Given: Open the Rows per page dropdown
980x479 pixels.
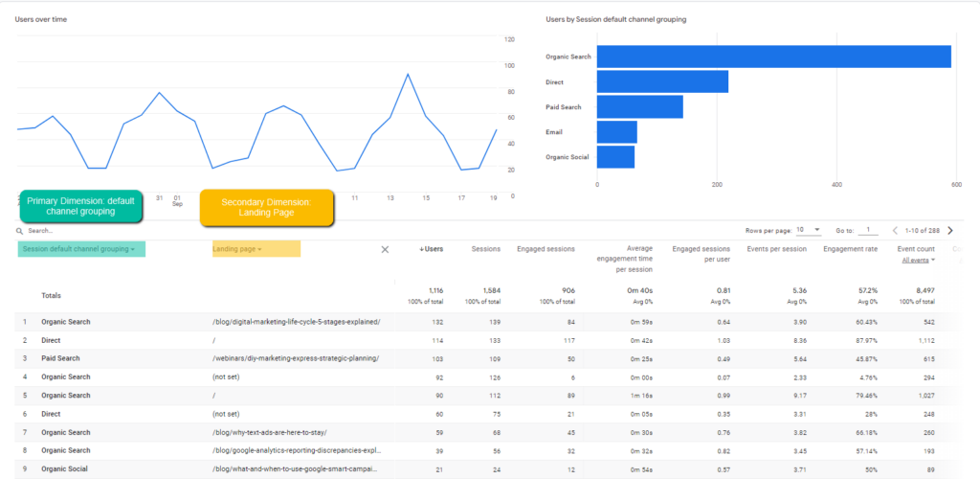Looking at the screenshot, I should click(808, 230).
